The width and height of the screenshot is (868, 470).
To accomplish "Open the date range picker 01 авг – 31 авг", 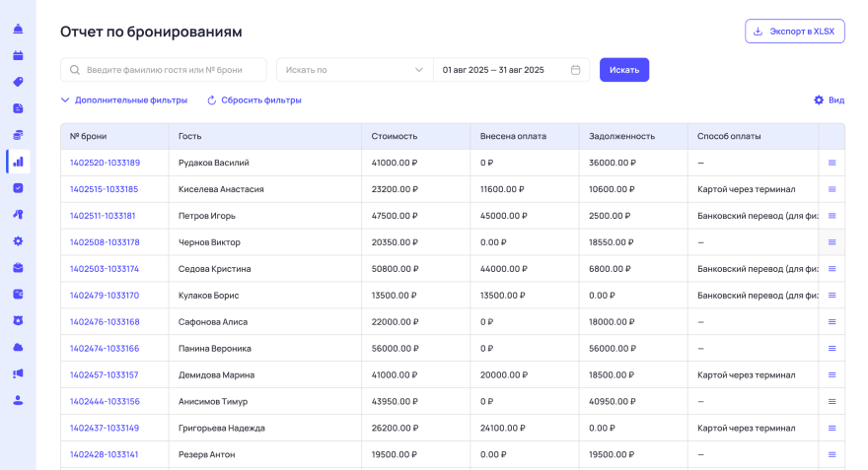I will coord(511,70).
